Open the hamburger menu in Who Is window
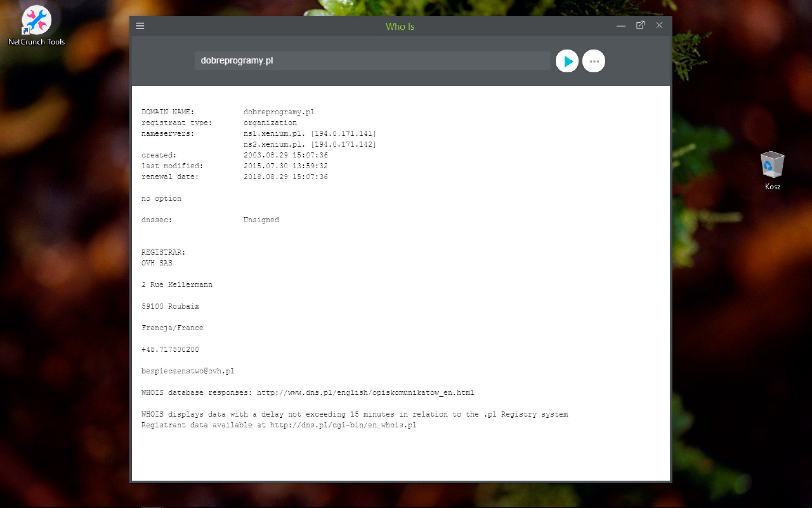The width and height of the screenshot is (812, 508). (x=140, y=26)
